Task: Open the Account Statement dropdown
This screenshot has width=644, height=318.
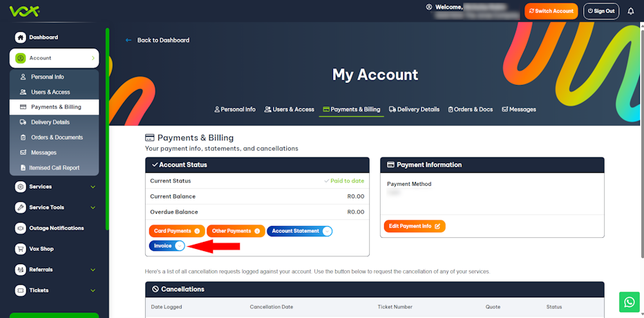Action: click(x=326, y=231)
